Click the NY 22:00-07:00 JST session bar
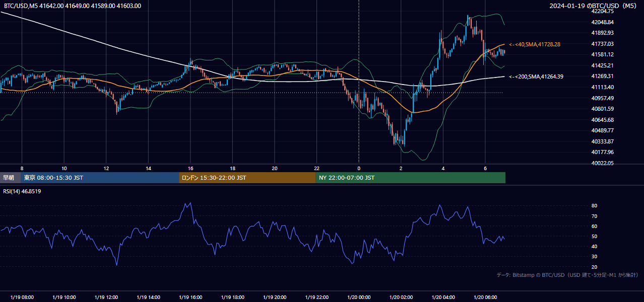This screenshot has height=302, width=644. [411, 178]
